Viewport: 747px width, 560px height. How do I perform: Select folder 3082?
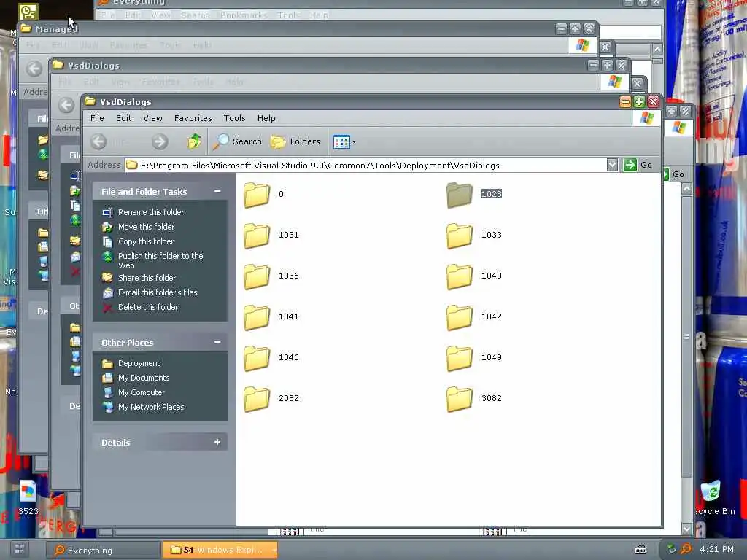[x=460, y=399]
